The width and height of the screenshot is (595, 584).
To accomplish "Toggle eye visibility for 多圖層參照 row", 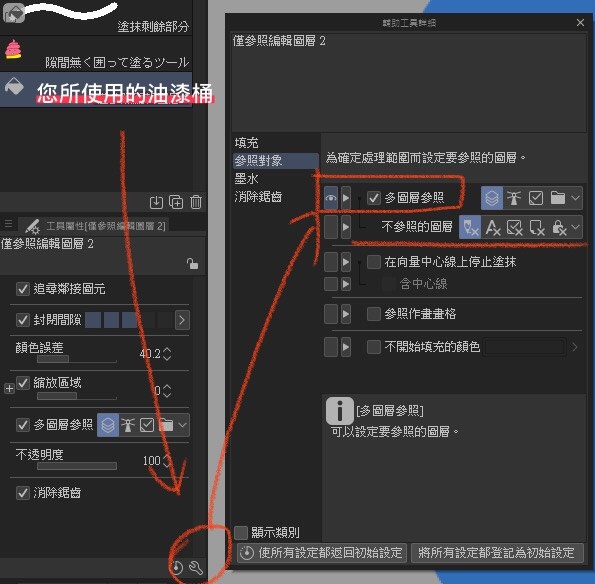I will pyautogui.click(x=331, y=198).
